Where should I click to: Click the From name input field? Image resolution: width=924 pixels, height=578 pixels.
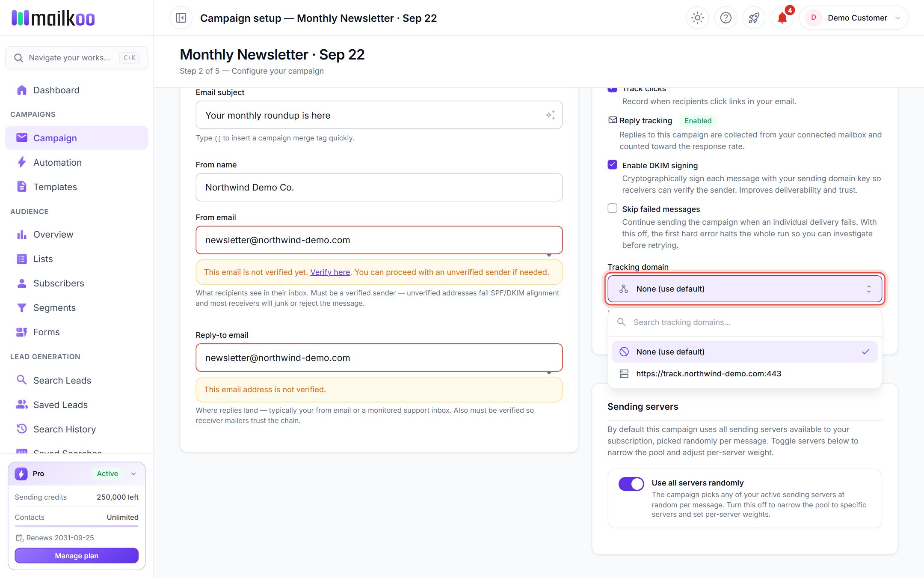tap(379, 187)
